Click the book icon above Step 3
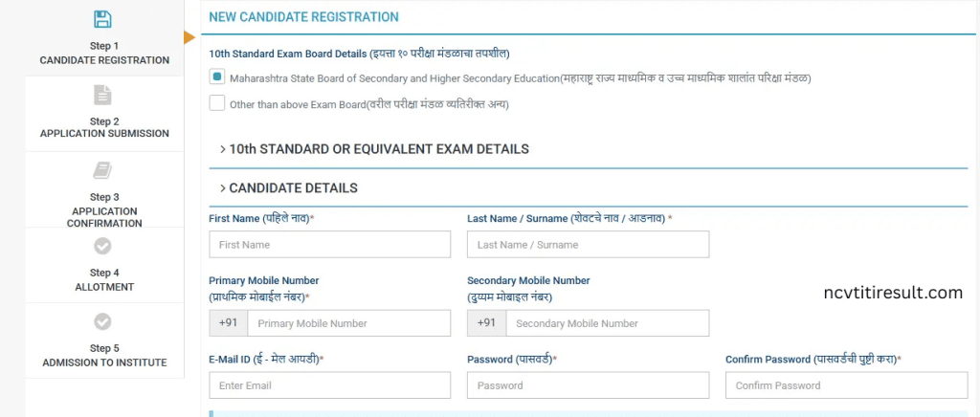Viewport: 980px width, 417px height. click(x=102, y=170)
